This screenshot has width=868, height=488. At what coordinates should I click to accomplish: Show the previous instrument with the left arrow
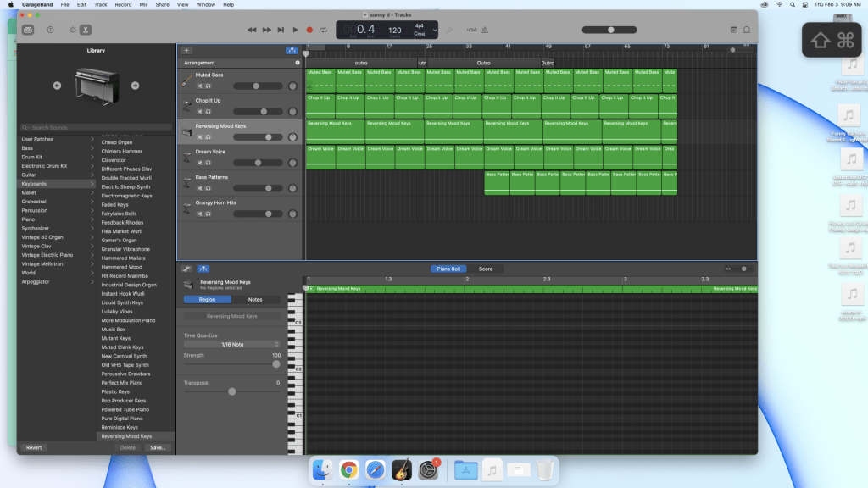click(57, 86)
